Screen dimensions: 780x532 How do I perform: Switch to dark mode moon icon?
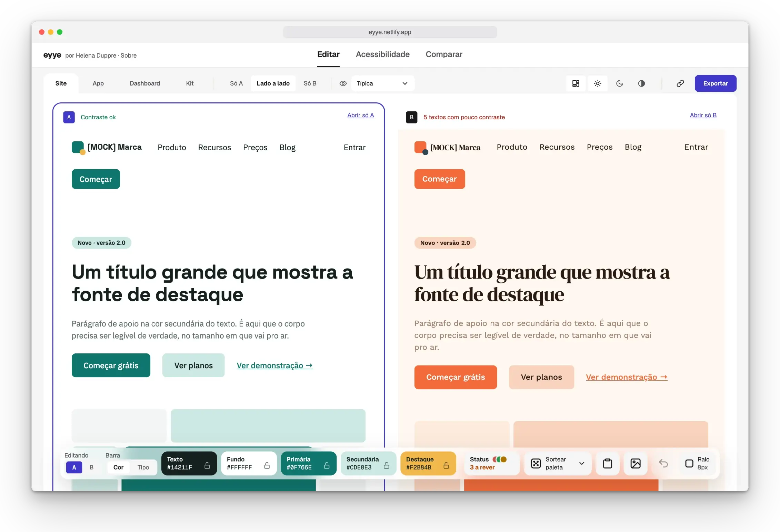620,83
